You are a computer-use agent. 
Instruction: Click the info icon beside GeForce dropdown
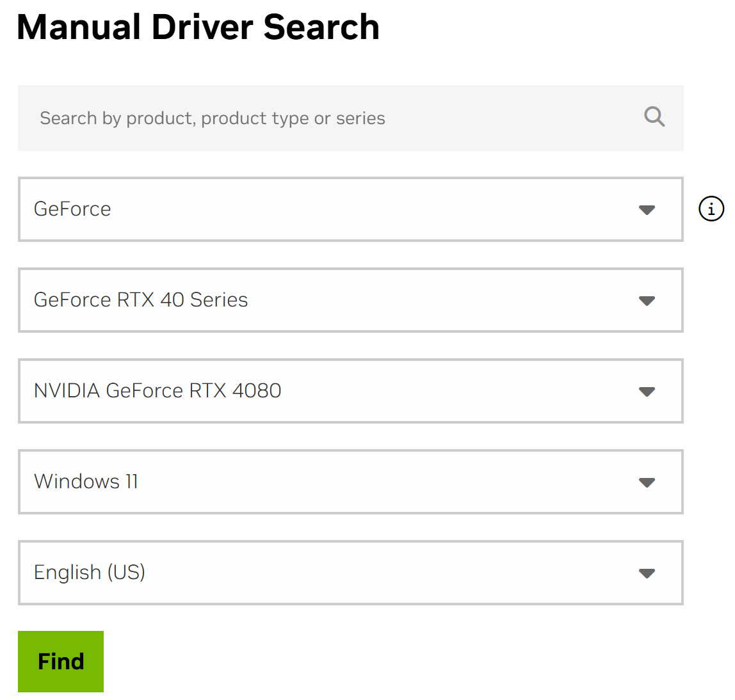click(x=711, y=209)
